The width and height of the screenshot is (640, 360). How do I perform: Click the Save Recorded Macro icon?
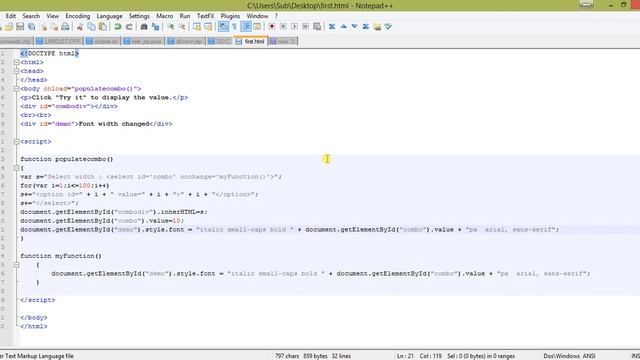(x=317, y=27)
